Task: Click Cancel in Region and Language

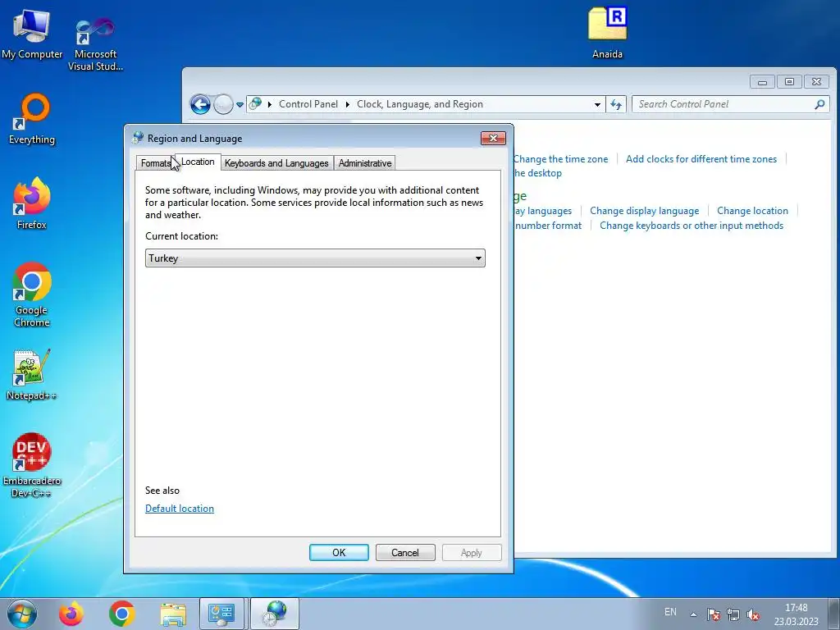Action: (x=405, y=553)
